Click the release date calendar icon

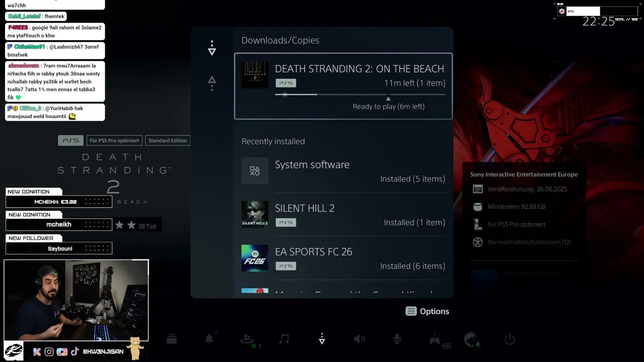point(477,189)
